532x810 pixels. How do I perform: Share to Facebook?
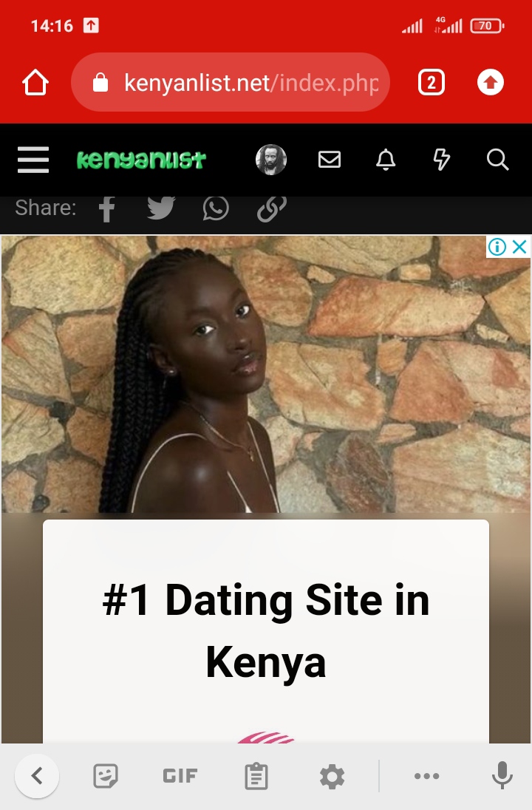[106, 208]
